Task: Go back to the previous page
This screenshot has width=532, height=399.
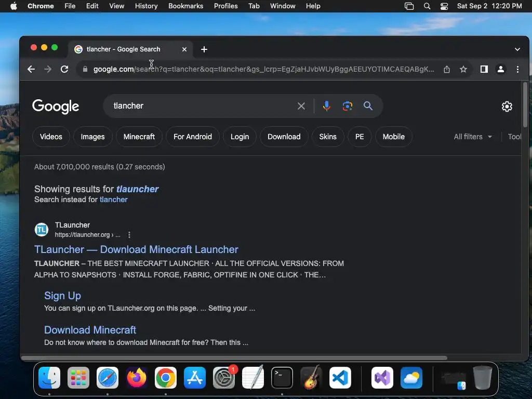Action: coord(31,69)
